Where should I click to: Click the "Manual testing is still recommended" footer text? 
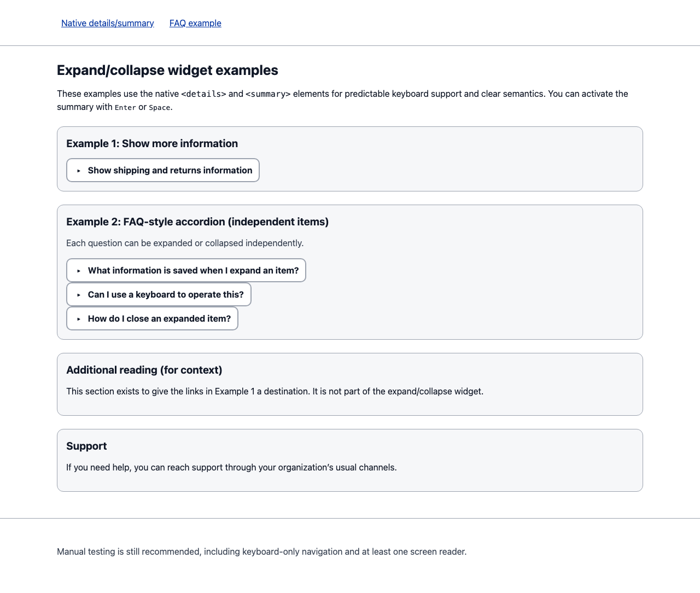coord(261,552)
